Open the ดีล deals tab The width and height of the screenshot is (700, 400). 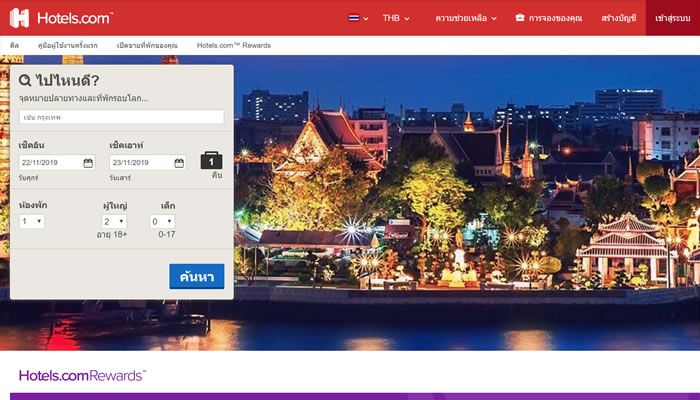(15, 45)
